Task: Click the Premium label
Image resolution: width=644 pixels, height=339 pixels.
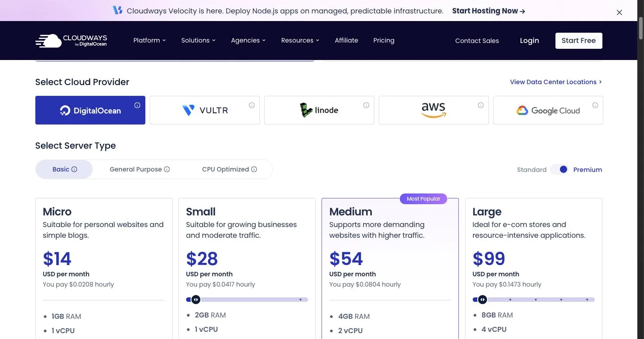Action: 588,170
